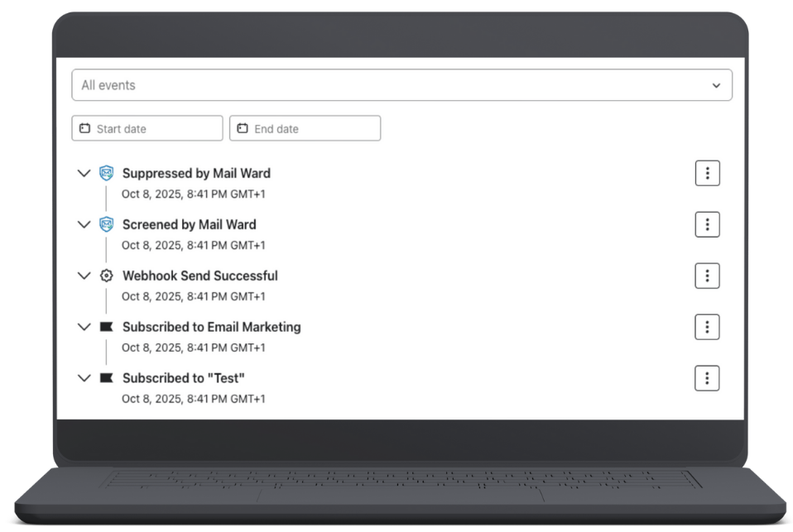793x532 pixels.
Task: Expand the Webhook Send Successful event
Action: coord(84,276)
